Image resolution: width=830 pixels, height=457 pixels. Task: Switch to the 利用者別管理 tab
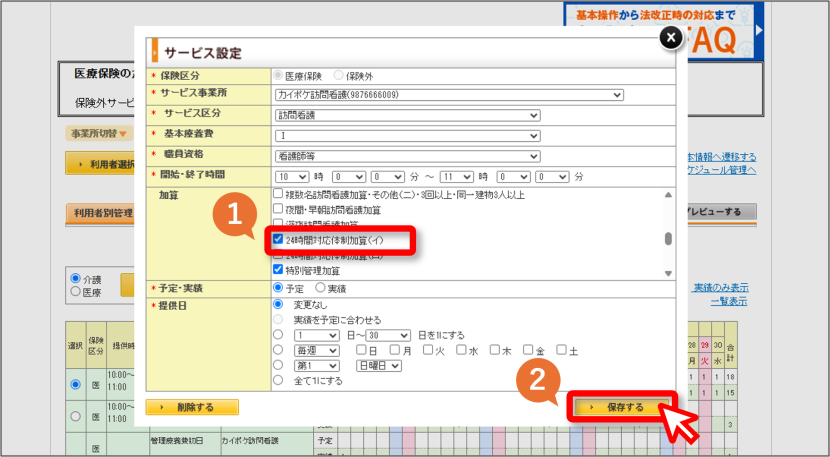(x=100, y=213)
